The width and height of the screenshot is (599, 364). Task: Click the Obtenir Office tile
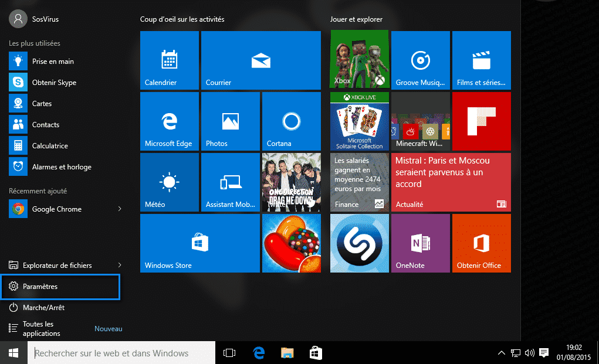[481, 243]
